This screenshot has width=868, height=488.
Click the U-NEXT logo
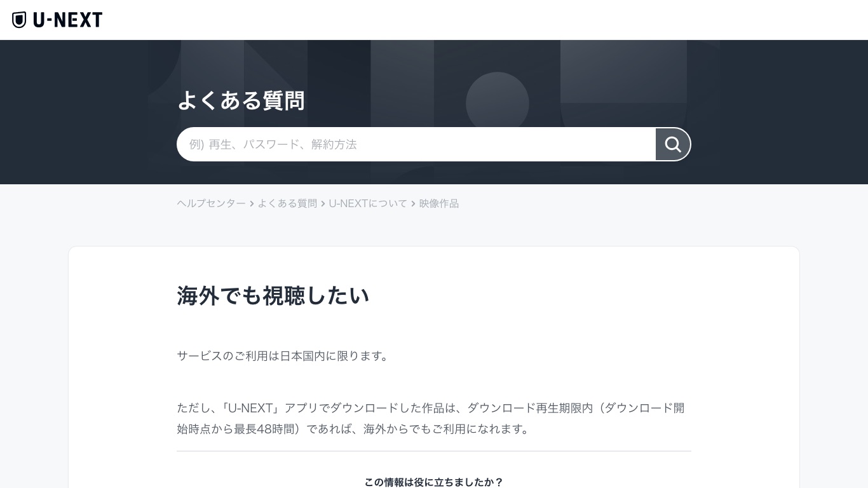tap(57, 20)
